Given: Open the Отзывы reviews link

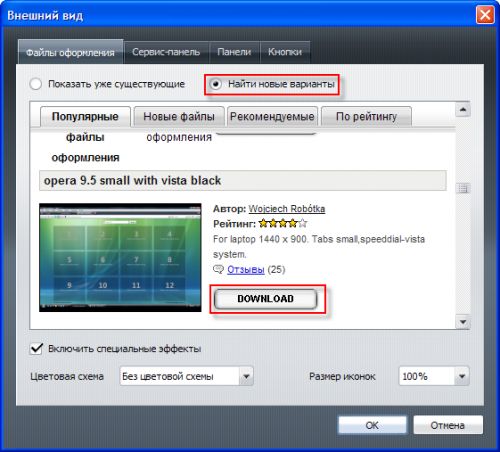Looking at the screenshot, I should click(x=246, y=269).
